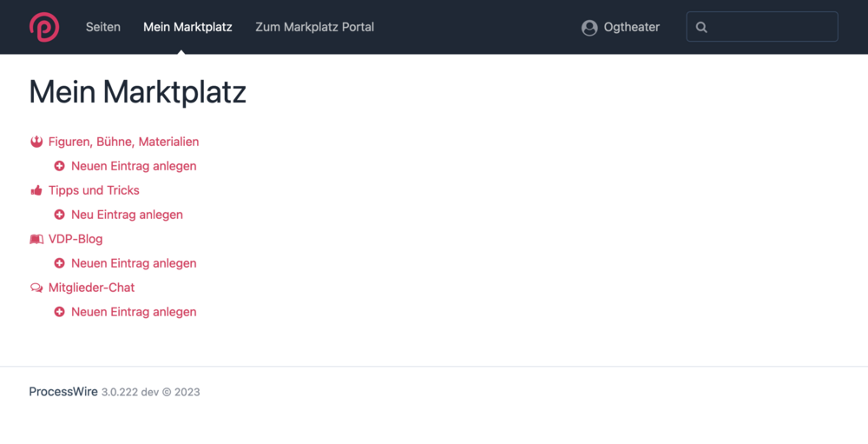Select the Mein Marktplatz nav item

(x=187, y=27)
